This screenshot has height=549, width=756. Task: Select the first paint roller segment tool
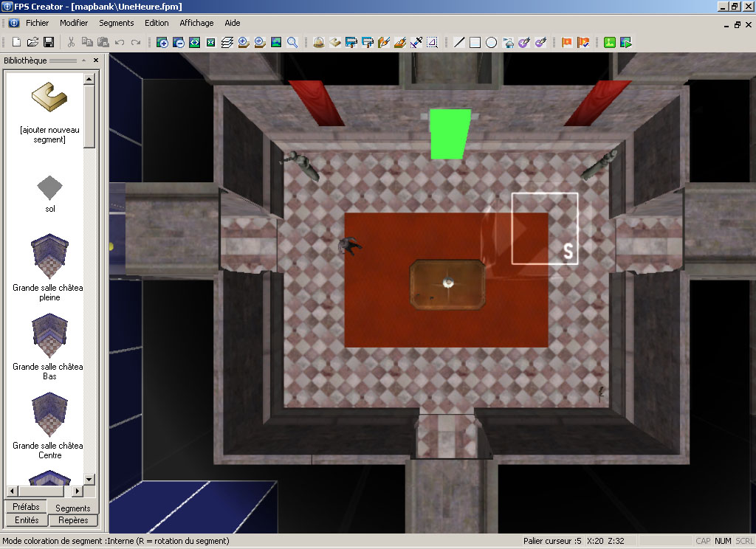click(351, 42)
